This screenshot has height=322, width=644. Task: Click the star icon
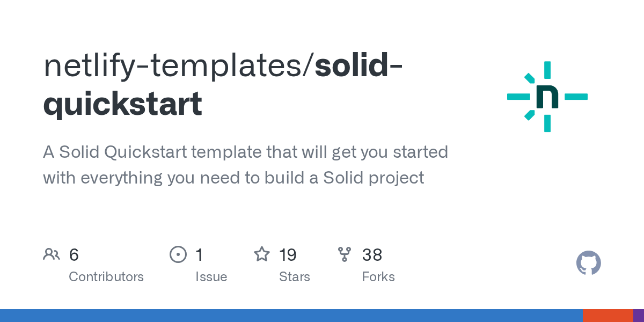[261, 254]
